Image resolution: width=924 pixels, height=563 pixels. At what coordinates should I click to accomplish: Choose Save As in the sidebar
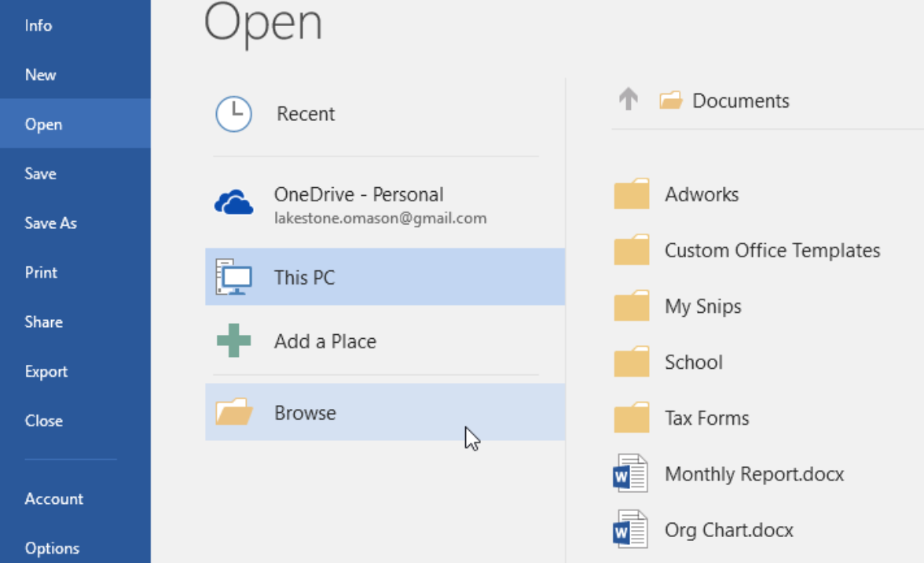(x=51, y=223)
